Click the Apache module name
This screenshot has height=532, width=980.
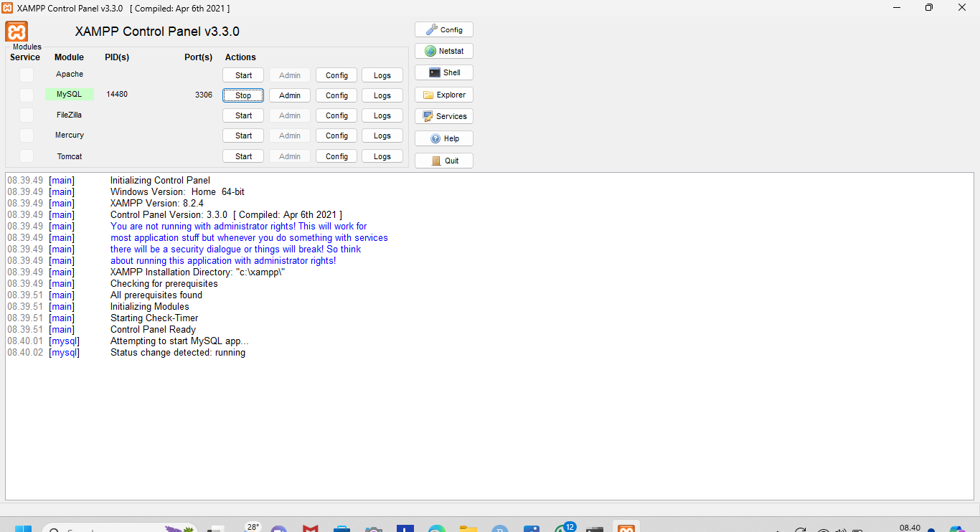(70, 74)
